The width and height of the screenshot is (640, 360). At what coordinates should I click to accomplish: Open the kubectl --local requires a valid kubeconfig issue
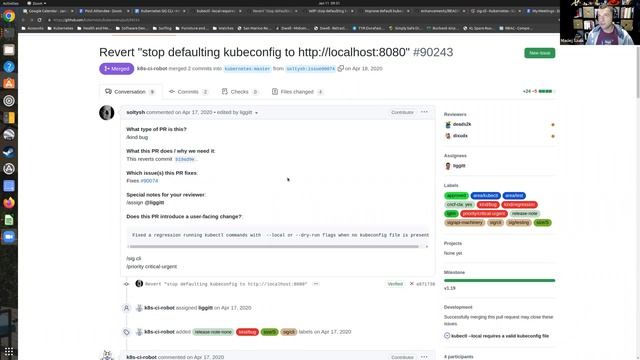[x=500, y=336]
